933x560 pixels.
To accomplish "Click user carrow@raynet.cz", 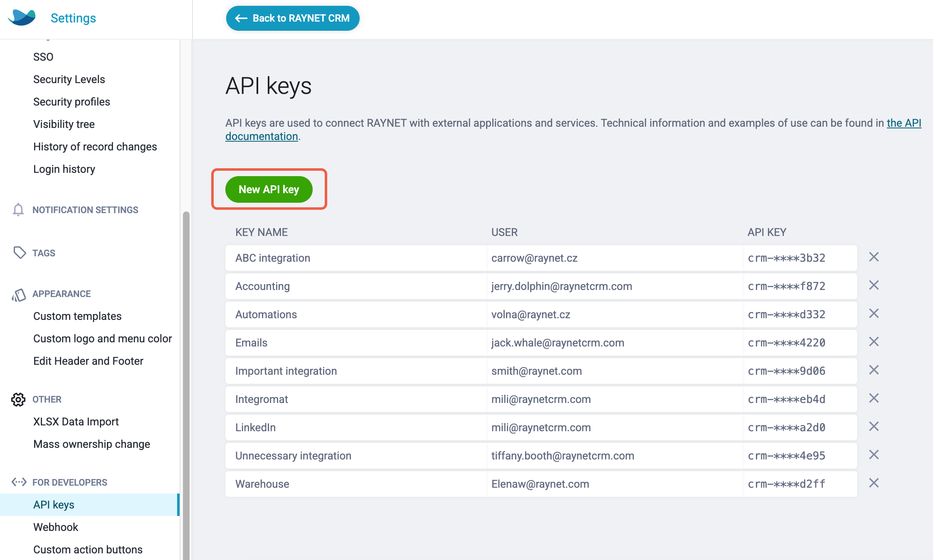I will click(x=534, y=258).
